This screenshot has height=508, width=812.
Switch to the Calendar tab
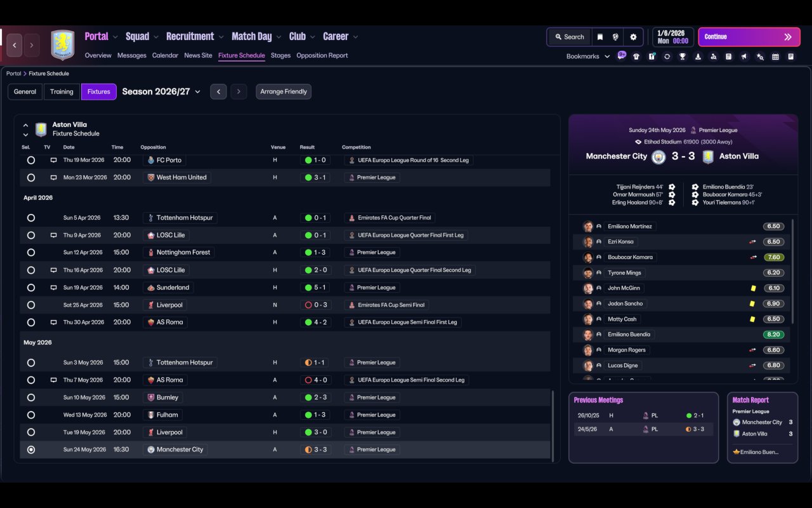(165, 56)
